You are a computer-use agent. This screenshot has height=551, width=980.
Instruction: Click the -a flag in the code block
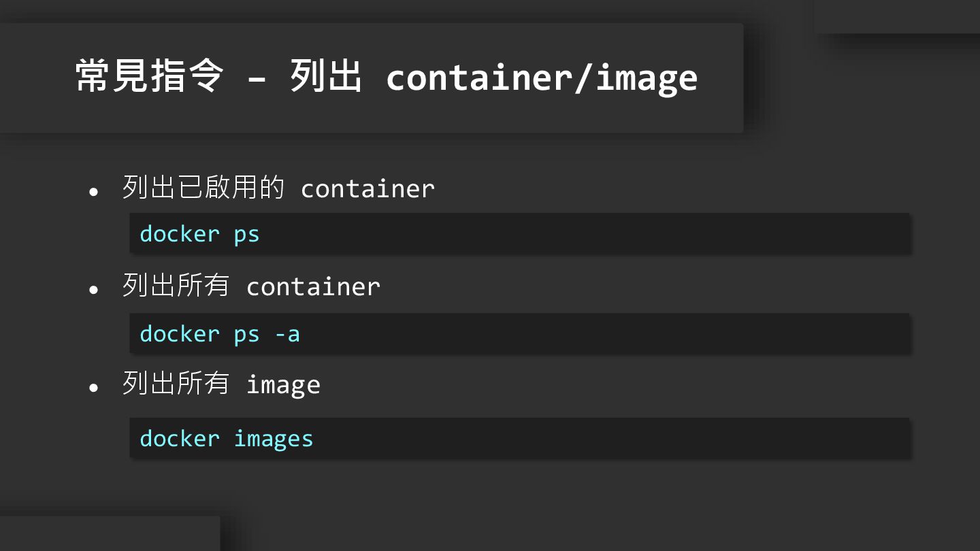tap(287, 334)
